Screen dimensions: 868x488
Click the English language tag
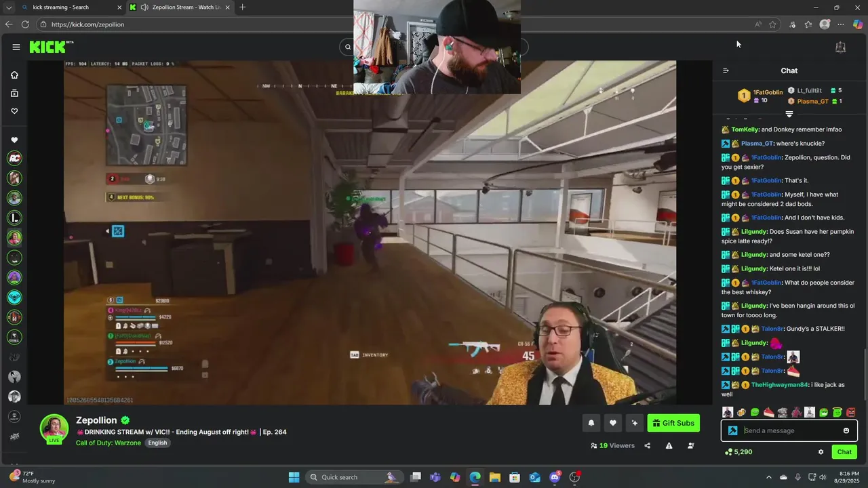point(157,443)
